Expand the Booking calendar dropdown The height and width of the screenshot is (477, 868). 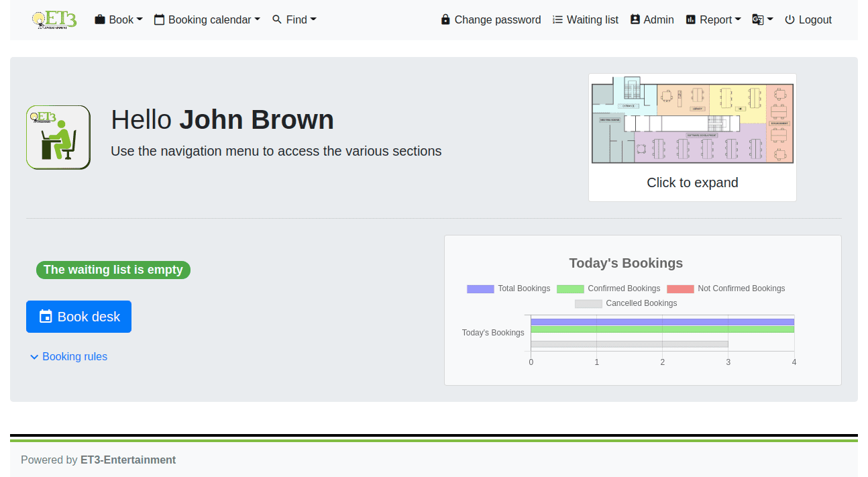207,19
